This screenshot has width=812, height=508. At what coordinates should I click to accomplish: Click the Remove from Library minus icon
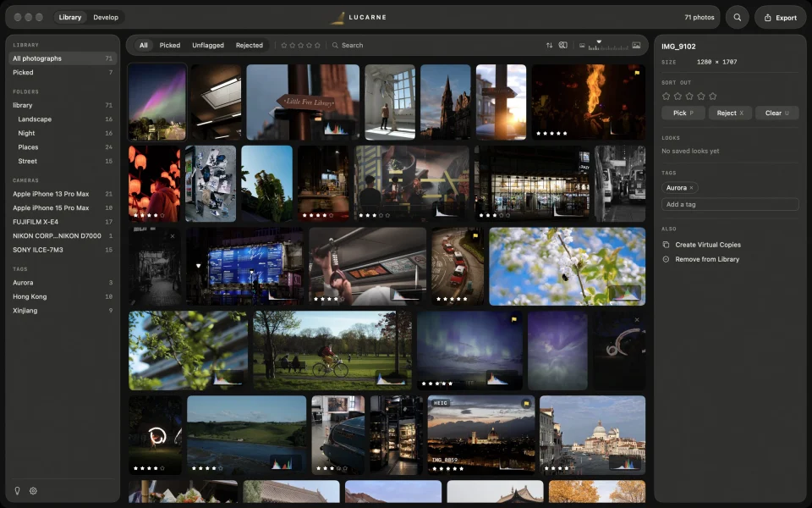pos(666,259)
